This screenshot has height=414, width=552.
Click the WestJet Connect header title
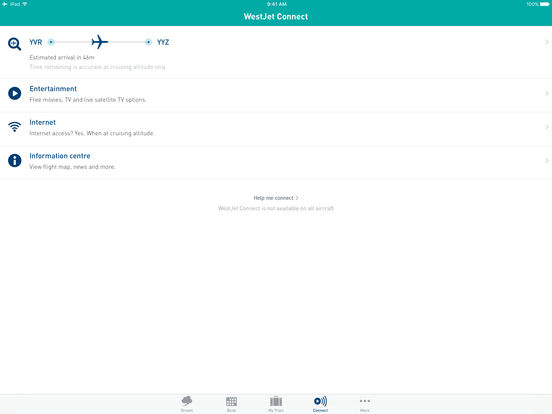[x=276, y=17]
